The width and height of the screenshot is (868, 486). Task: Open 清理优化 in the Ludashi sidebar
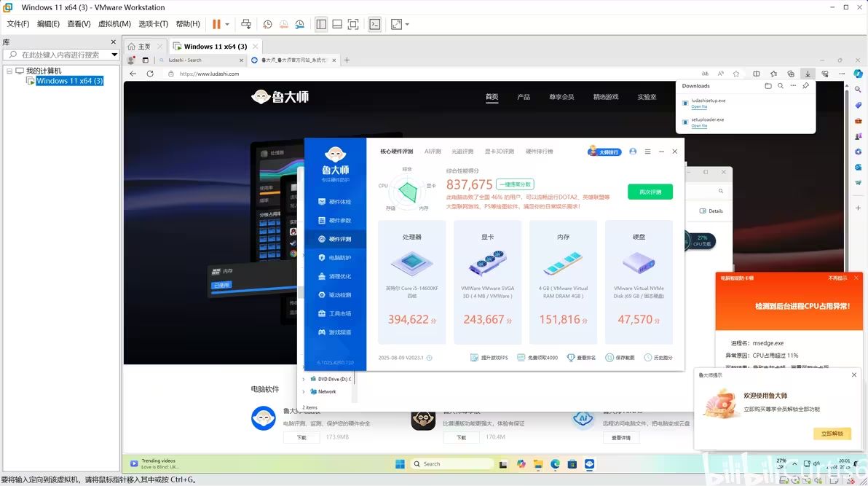pos(335,277)
